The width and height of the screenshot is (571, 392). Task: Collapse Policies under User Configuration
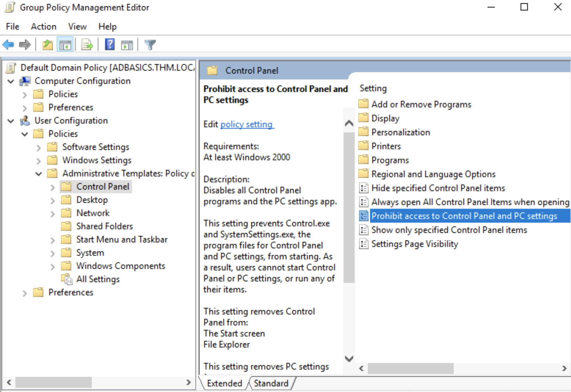(25, 134)
